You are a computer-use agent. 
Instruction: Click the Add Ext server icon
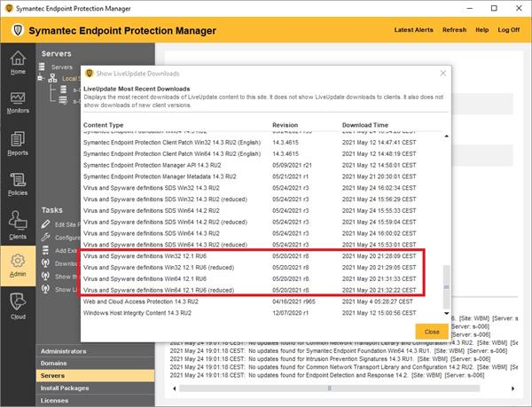click(x=45, y=250)
